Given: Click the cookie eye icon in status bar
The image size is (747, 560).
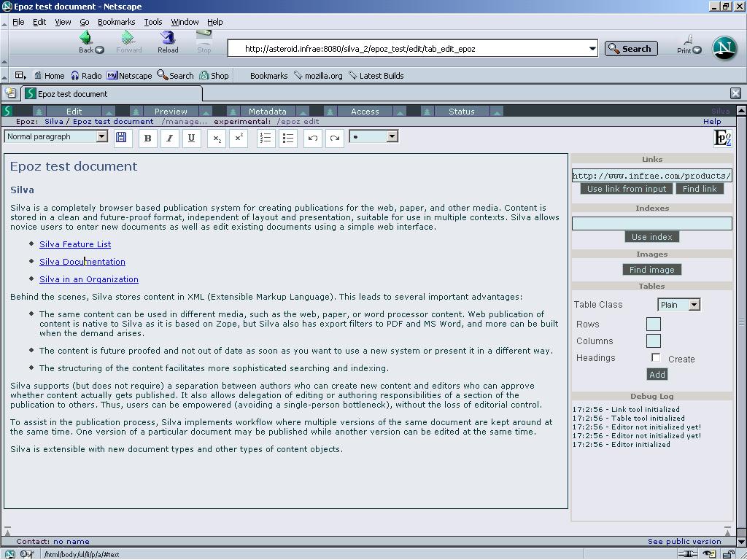Looking at the screenshot, I should pos(709,554).
